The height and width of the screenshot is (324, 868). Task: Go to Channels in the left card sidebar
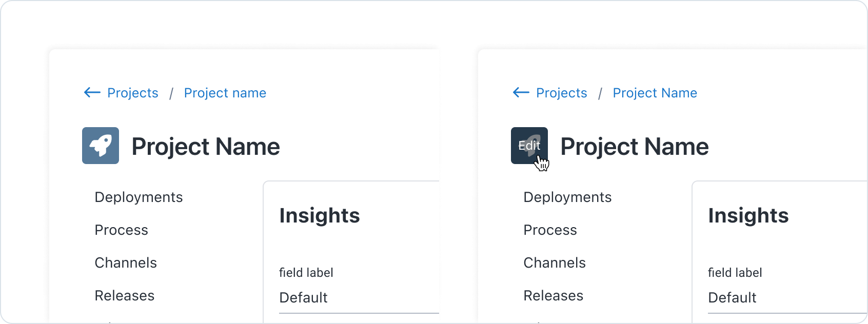[126, 263]
